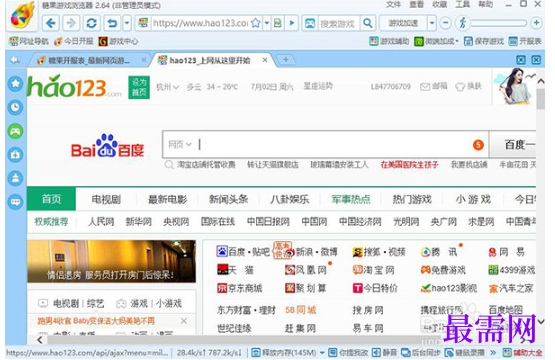Open the dropdown beside the undo icon
The width and height of the screenshot is (555, 360).
pos(127,23)
